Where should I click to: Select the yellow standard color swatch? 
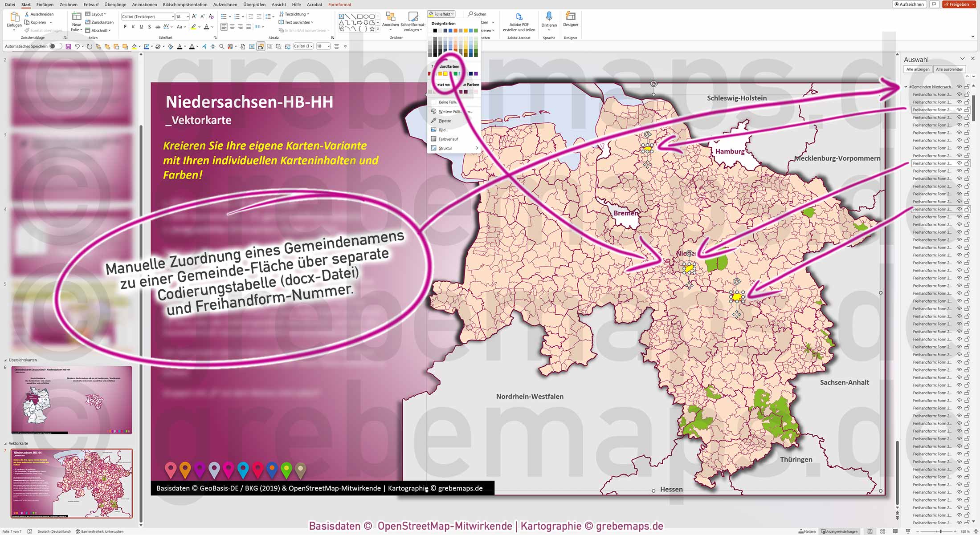pos(445,74)
